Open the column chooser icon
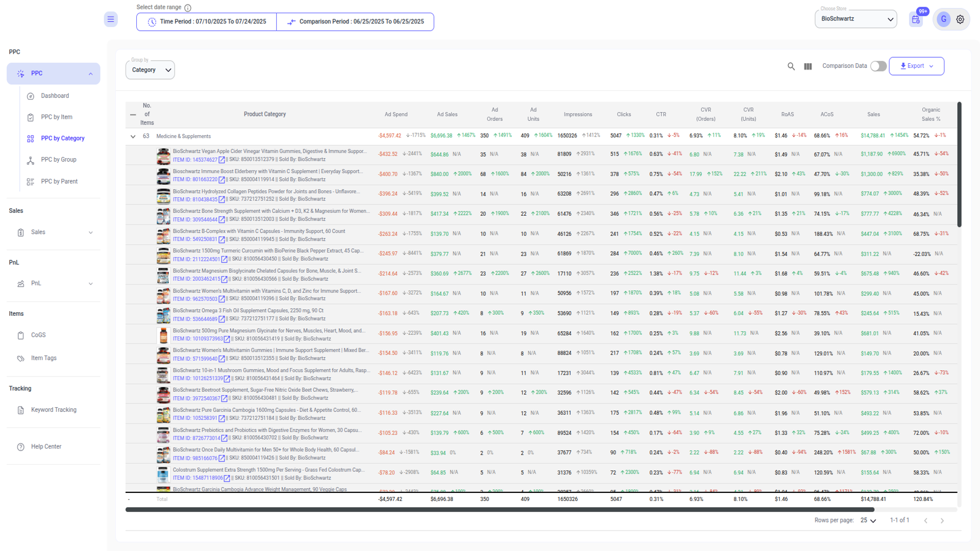Viewport: 980px width, 551px height. [x=808, y=66]
